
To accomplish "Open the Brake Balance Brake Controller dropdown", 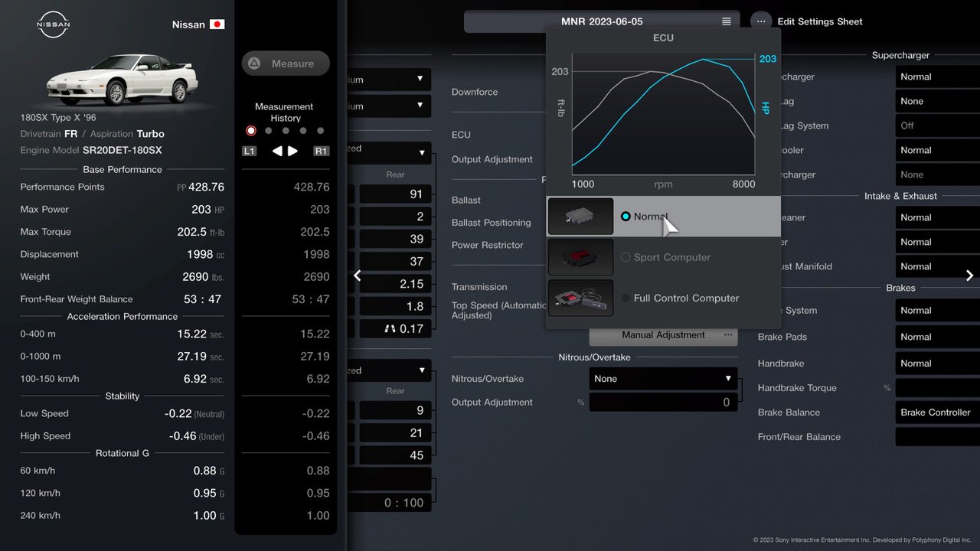I will coord(938,412).
